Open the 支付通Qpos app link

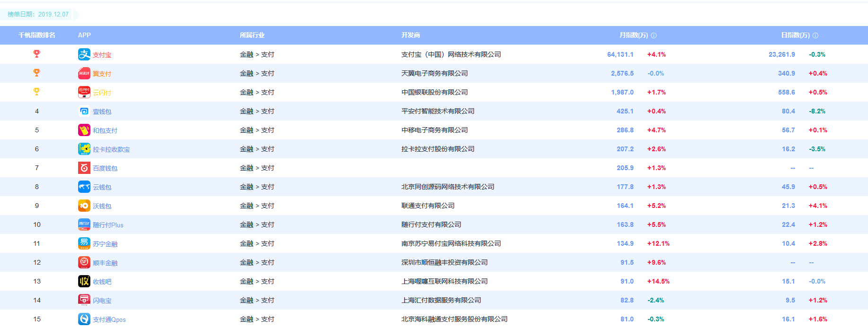(109, 319)
